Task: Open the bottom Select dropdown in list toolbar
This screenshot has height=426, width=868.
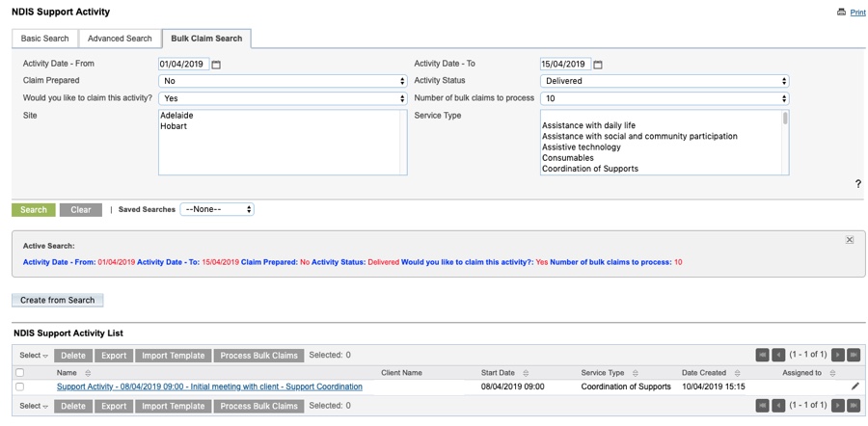Action: [x=34, y=406]
